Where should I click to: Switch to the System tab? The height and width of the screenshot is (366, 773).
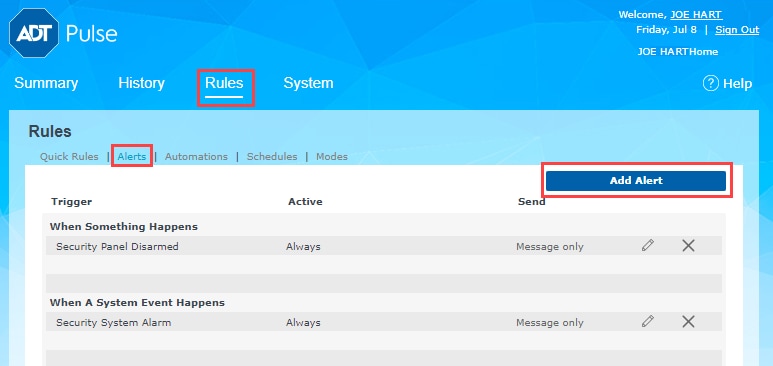[308, 83]
